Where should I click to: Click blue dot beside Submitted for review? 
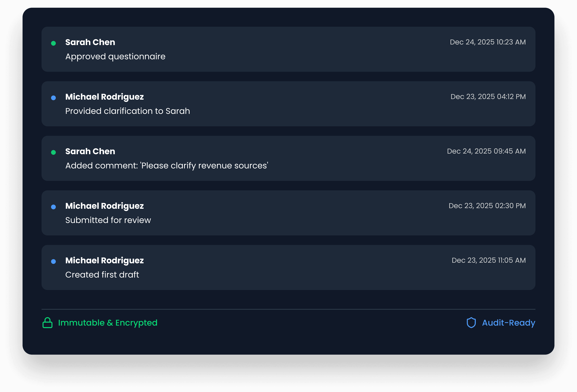pyautogui.click(x=53, y=207)
